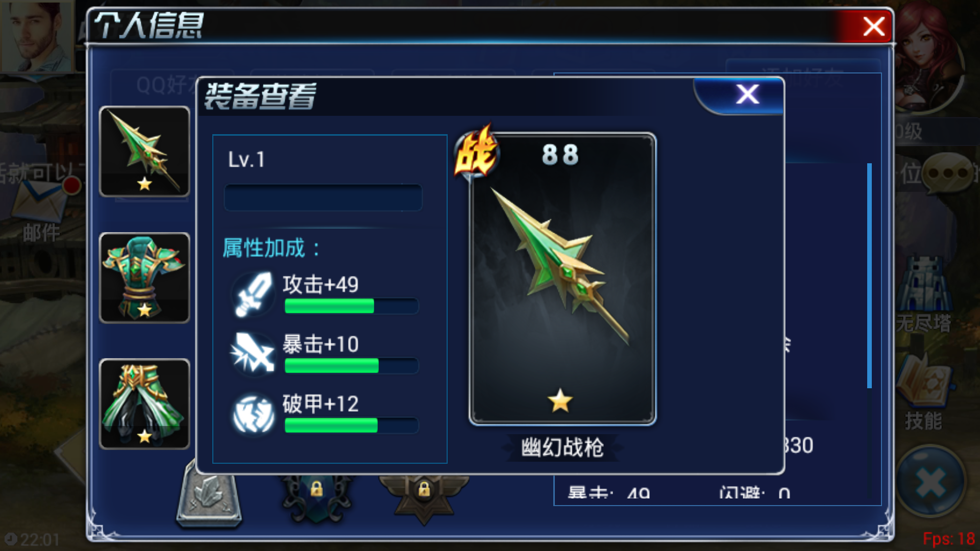Click the empty Lv.1 experience bar
Viewport: 980px width, 551px height.
(323, 197)
